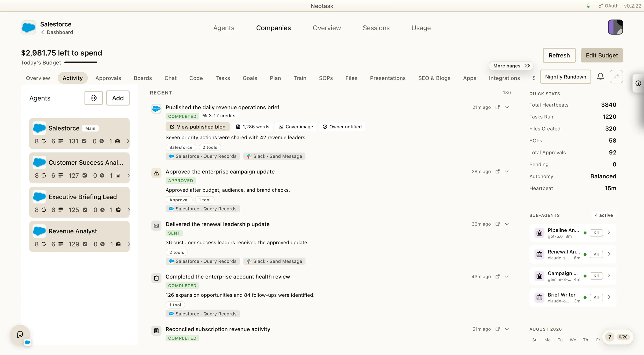Click the pencil edit icon beside the bell

616,77
